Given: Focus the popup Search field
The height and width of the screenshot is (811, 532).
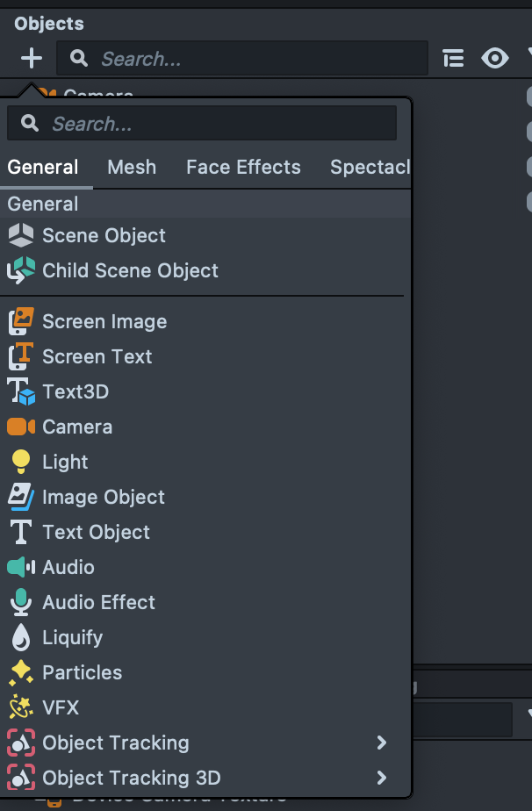Looking at the screenshot, I should (x=202, y=123).
